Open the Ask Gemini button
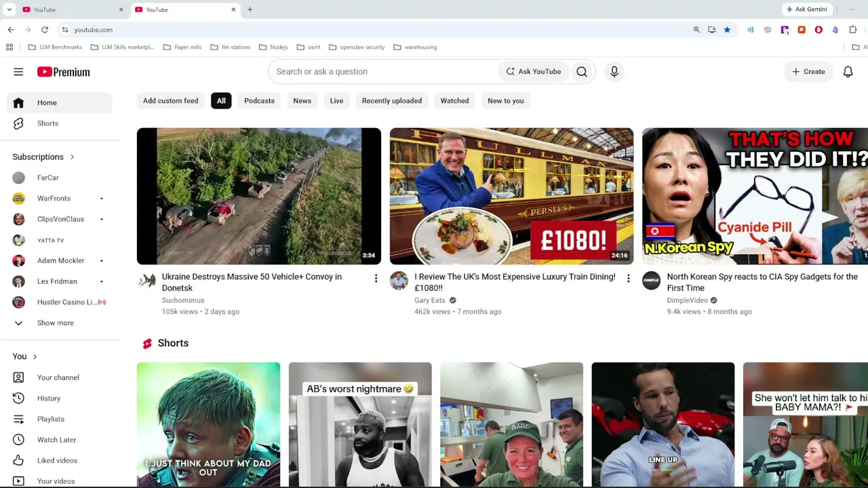This screenshot has width=868, height=488. [806, 9]
